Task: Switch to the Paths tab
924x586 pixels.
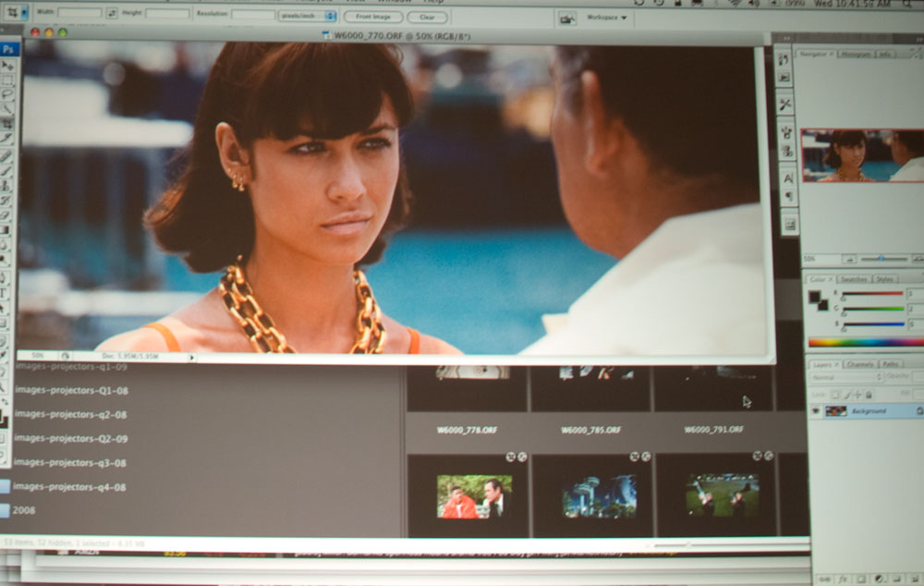Action: (x=891, y=364)
